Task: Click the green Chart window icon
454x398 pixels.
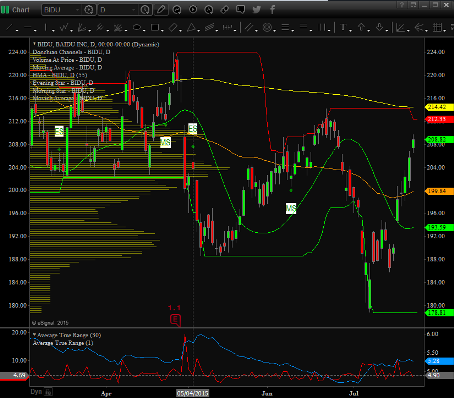Action: click(x=5, y=10)
